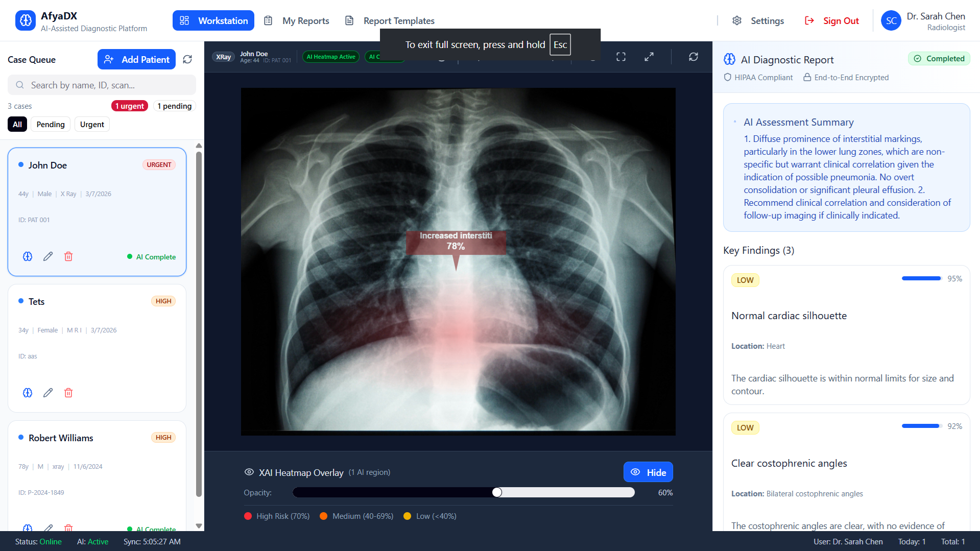Adjust the heatmap opacity slider handle
Image resolution: width=980 pixels, height=551 pixels.
click(x=497, y=492)
